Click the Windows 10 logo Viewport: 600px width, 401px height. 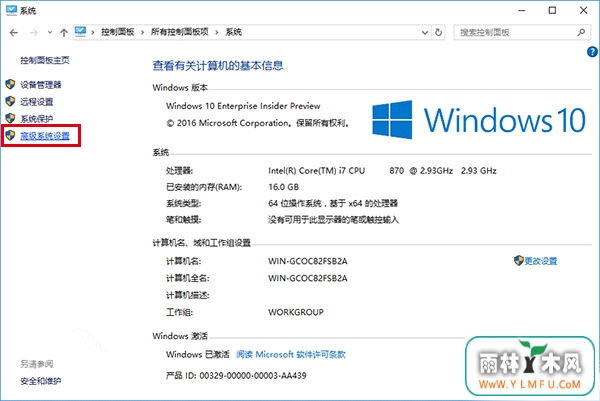pyautogui.click(x=479, y=120)
